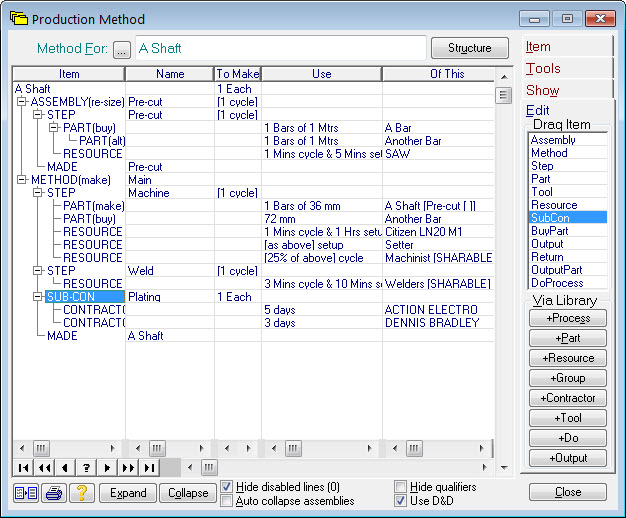Collapse the Pre-cut STEP node
This screenshot has height=518, width=626.
click(38, 115)
